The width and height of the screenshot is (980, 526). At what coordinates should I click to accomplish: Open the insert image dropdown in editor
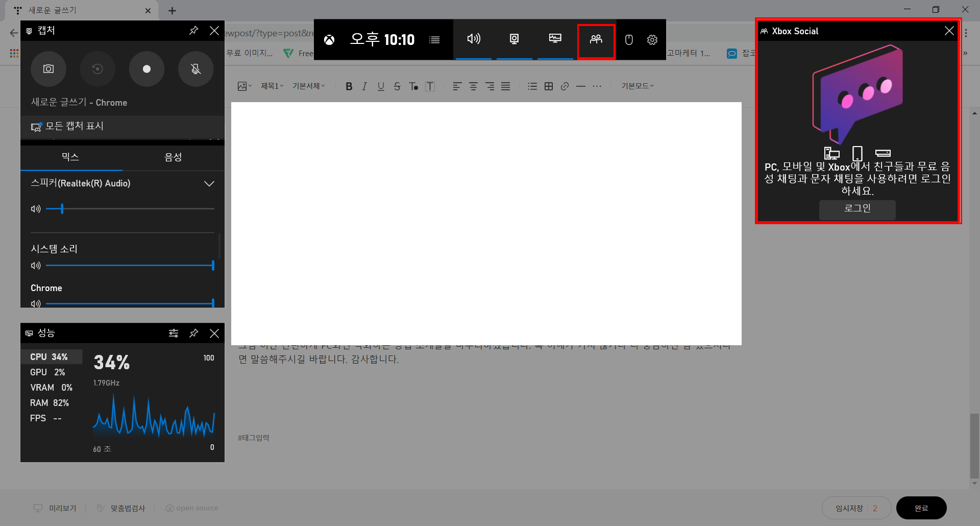click(x=244, y=86)
